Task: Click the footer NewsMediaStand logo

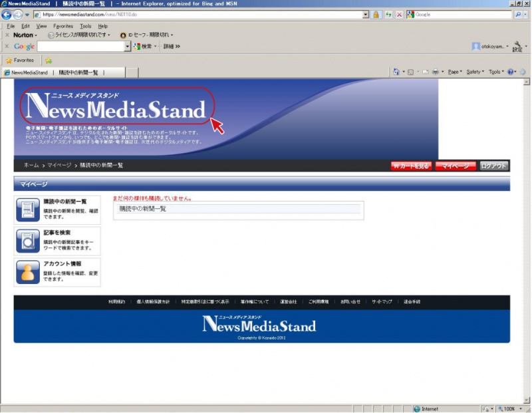Action: tap(259, 325)
